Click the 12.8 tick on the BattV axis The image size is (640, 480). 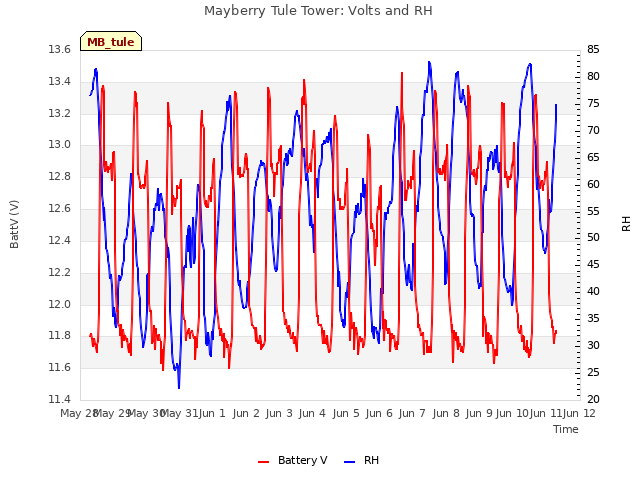[59, 176]
